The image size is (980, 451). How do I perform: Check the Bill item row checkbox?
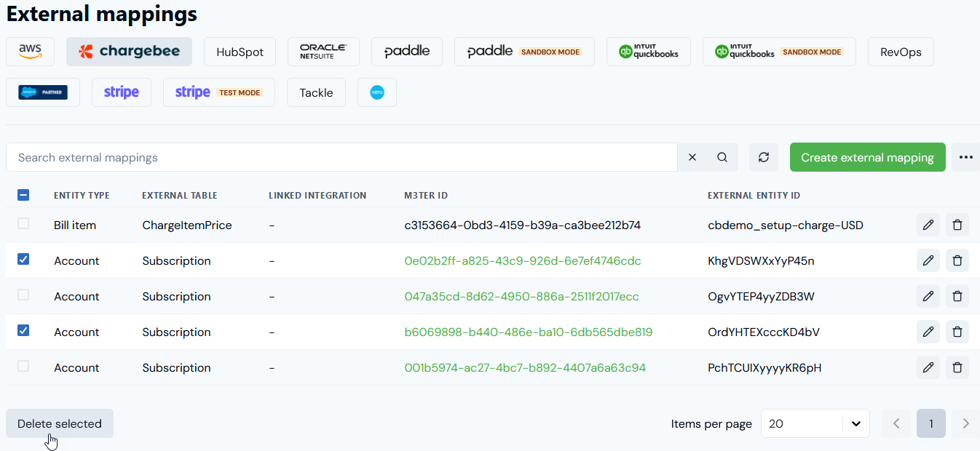click(23, 224)
